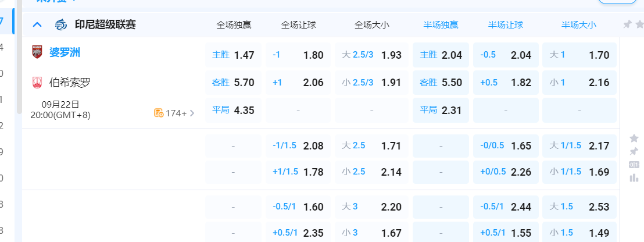Expand the 174+ more markets arrow
The image size is (644, 242).
(192, 113)
